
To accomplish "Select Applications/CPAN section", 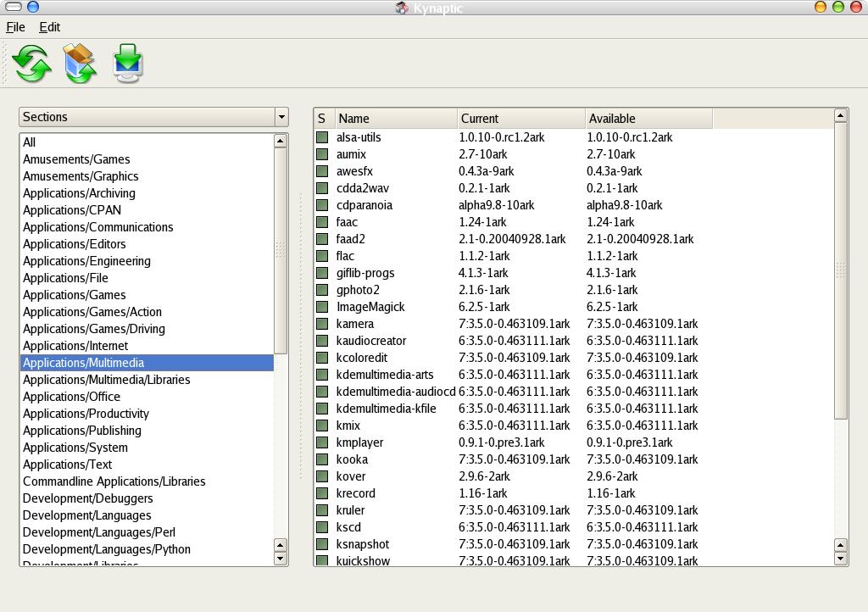I will (147, 210).
